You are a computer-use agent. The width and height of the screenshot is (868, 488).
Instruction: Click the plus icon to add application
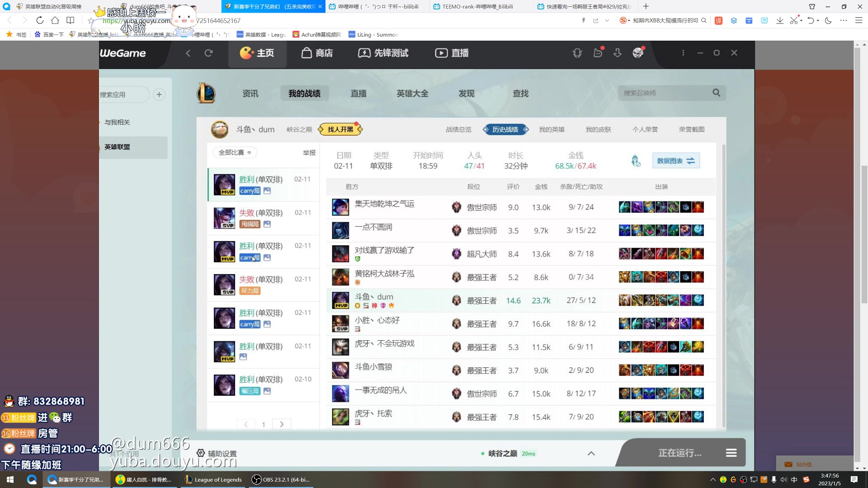(x=159, y=94)
